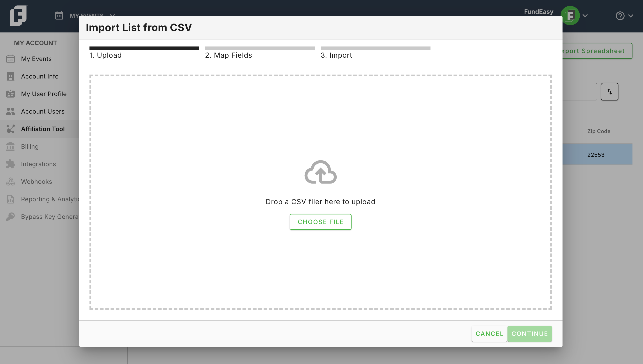Click the sort arrows button
Image resolution: width=643 pixels, height=364 pixels.
pyautogui.click(x=609, y=92)
